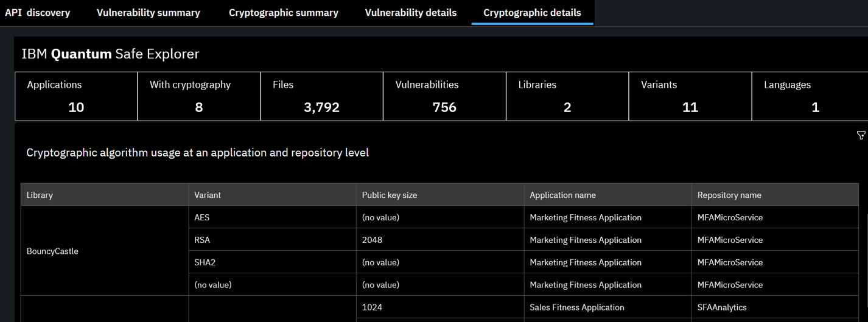868x322 pixels.
Task: Select the With cryptography tile
Action: pos(199,96)
